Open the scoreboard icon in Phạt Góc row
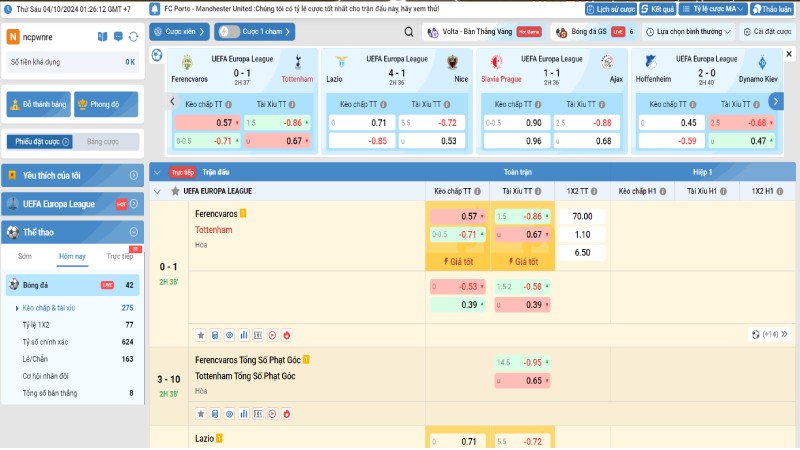Viewport: 800px width, 450px height. click(x=258, y=414)
